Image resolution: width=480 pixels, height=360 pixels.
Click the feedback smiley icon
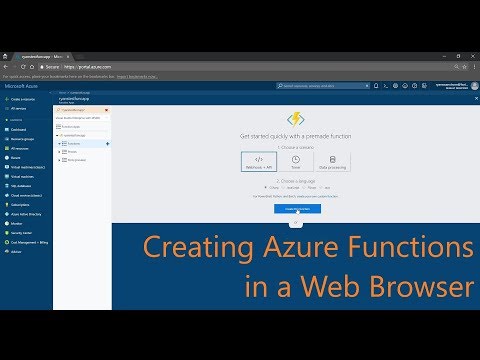pos(405,86)
